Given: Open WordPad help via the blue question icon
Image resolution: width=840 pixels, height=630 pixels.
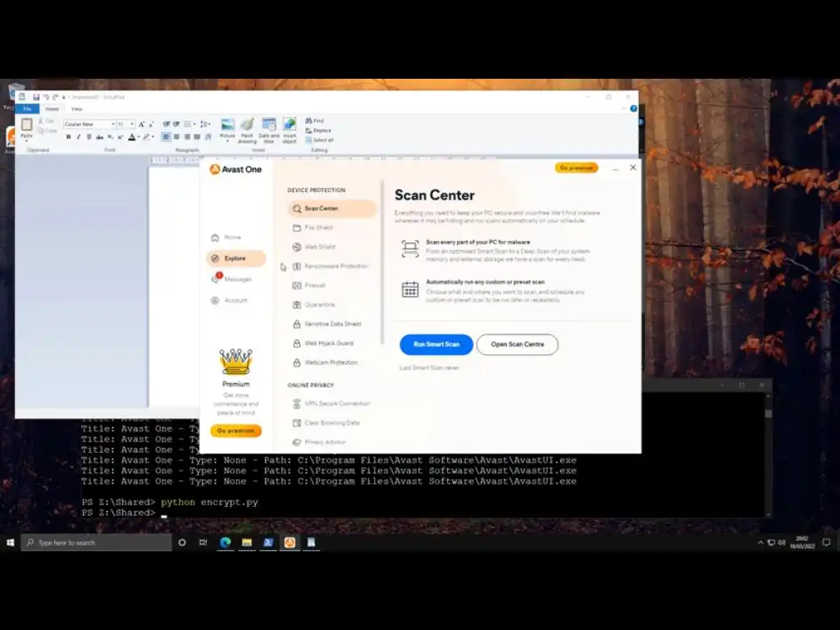Looking at the screenshot, I should 634,109.
